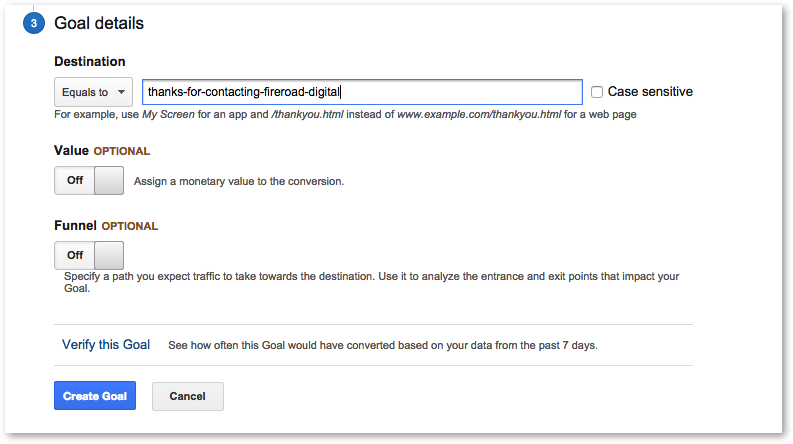Open the Verify this Goal link

tap(106, 345)
